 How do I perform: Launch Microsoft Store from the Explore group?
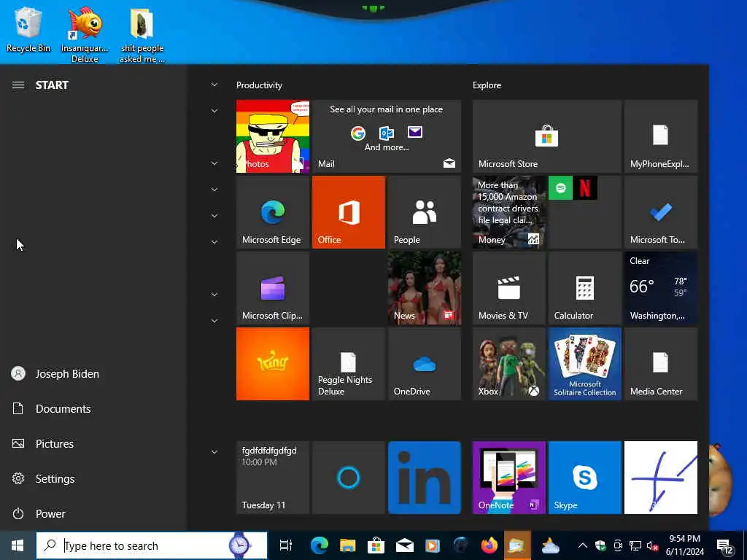[546, 136]
